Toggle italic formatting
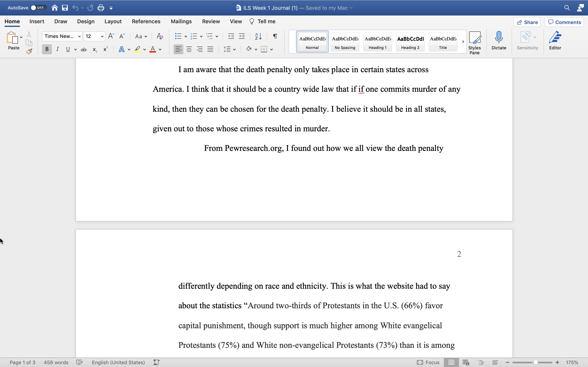 [57, 49]
